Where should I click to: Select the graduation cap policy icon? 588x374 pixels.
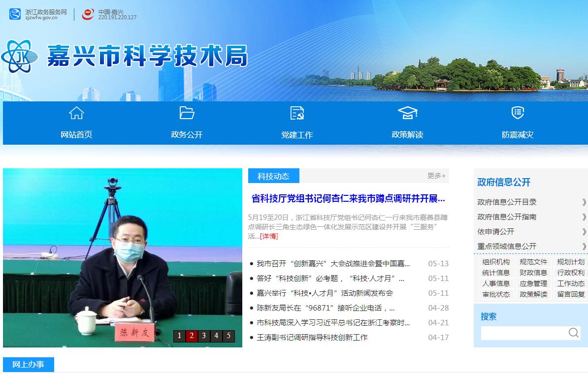[x=407, y=113]
